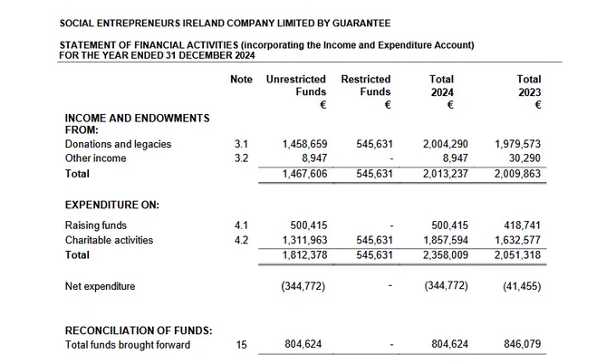Select the EXPENDITURE ON heading
The height and width of the screenshot is (364, 616).
112,205
